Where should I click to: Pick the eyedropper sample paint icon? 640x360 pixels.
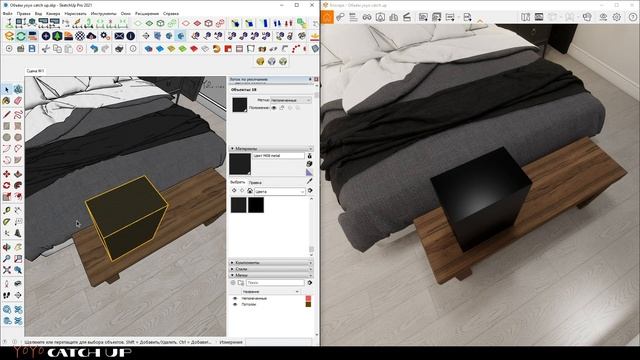point(310,181)
